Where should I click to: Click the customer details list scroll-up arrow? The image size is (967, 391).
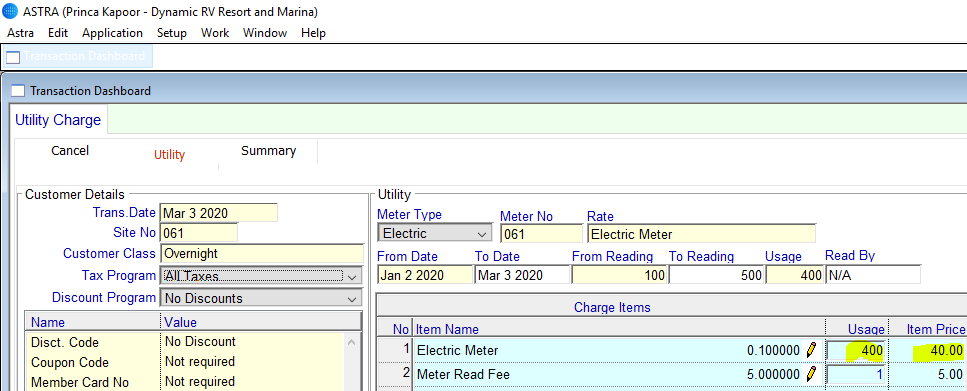(352, 342)
